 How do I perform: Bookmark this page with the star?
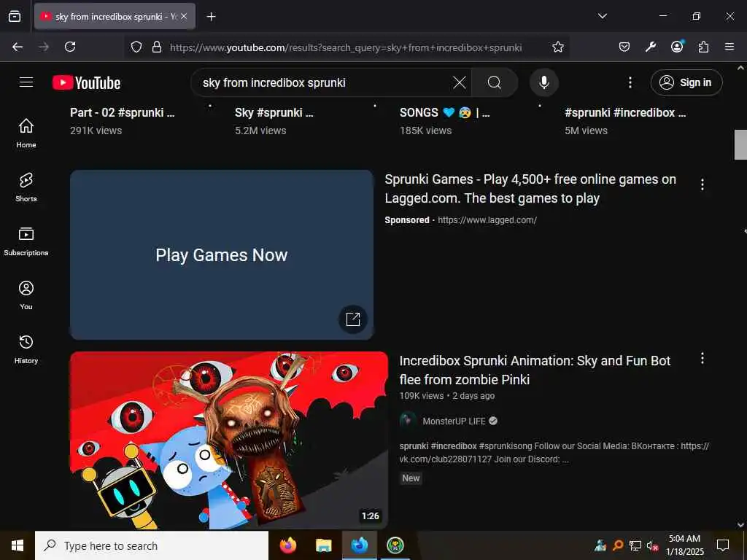pyautogui.click(x=558, y=47)
